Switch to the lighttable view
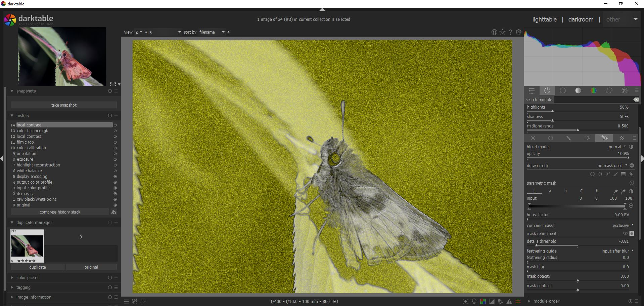644x306 pixels. (x=544, y=19)
